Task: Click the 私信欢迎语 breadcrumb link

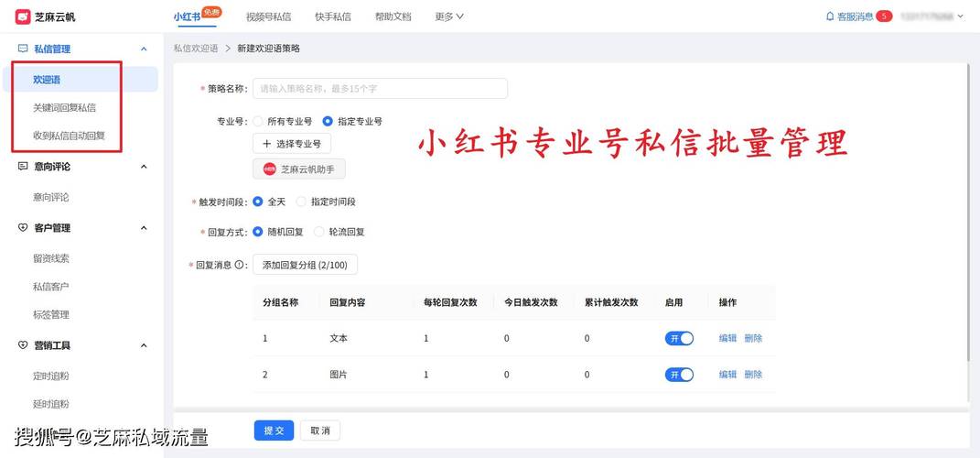Action: (x=196, y=49)
